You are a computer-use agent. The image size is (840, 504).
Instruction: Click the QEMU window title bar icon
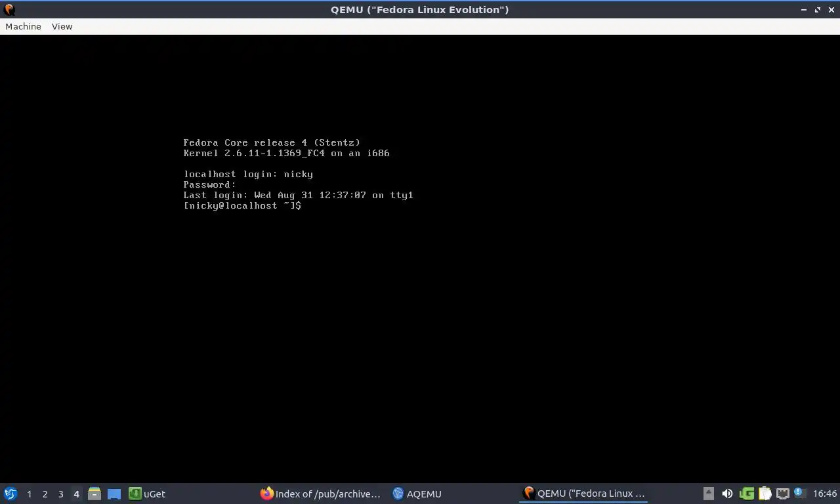[x=9, y=9]
